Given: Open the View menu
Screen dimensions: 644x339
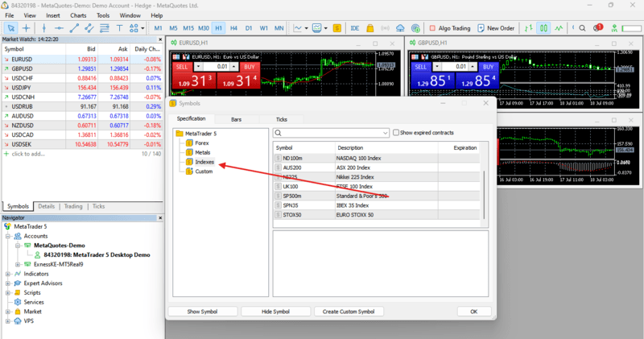Looking at the screenshot, I should click(30, 15).
